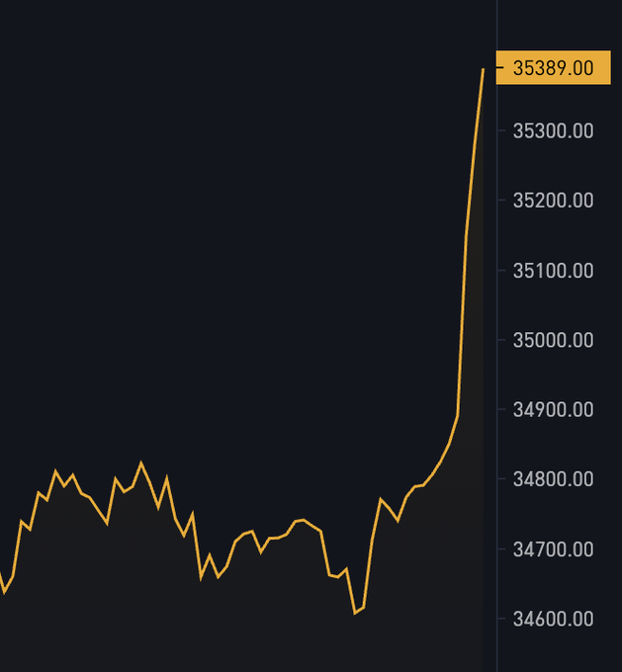
Task: Click the tick mark next to 35000.00
Action: pyautogui.click(x=501, y=340)
